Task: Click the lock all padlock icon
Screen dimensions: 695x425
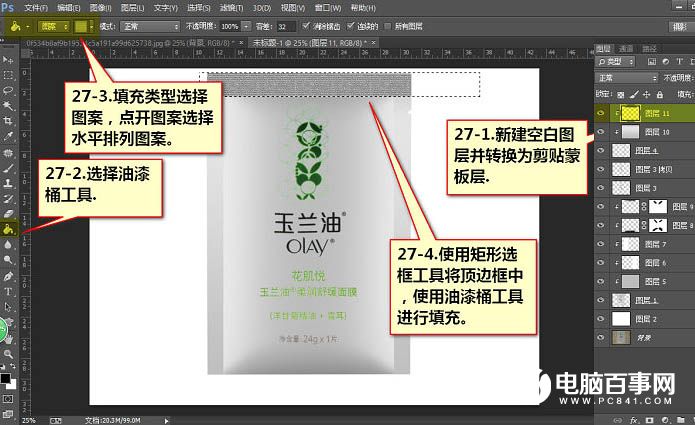Action: (660, 94)
